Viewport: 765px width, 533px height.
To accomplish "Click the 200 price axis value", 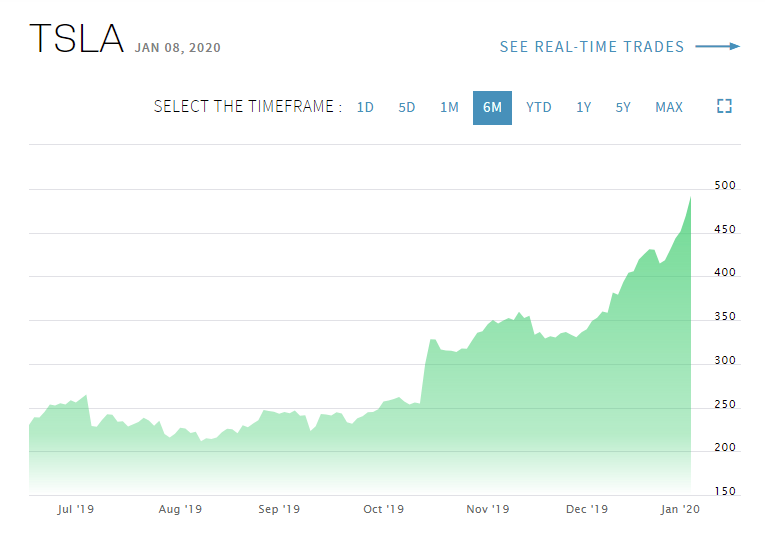I will click(x=725, y=447).
